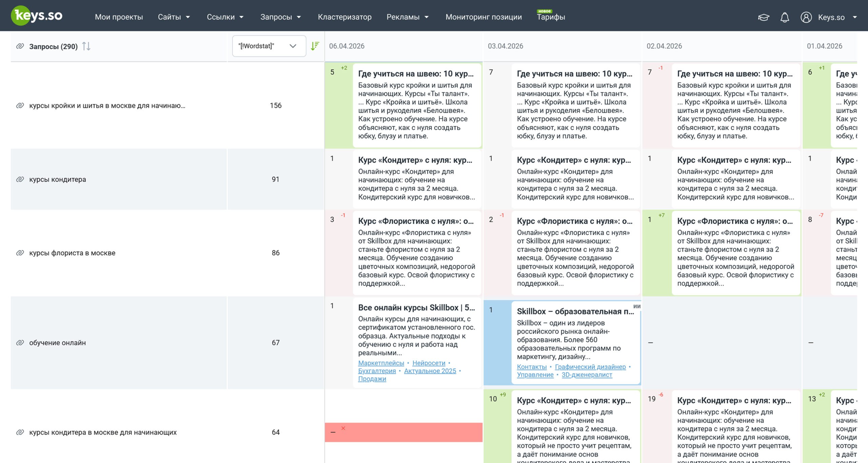Click frequency value 156
Image resolution: width=868 pixels, height=463 pixels.
(x=276, y=105)
